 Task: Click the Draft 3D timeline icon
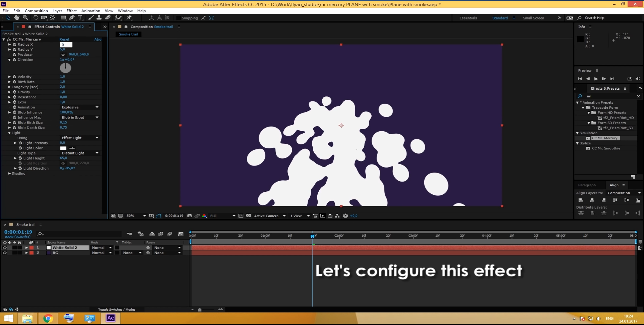tap(141, 234)
